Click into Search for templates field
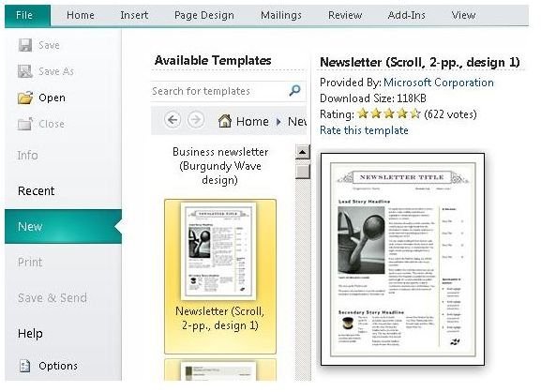Viewport: 541px width, 392px height. pos(219,91)
